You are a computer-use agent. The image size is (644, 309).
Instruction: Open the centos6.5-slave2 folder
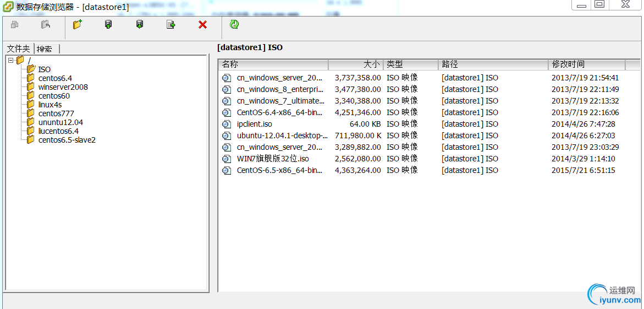click(x=67, y=140)
